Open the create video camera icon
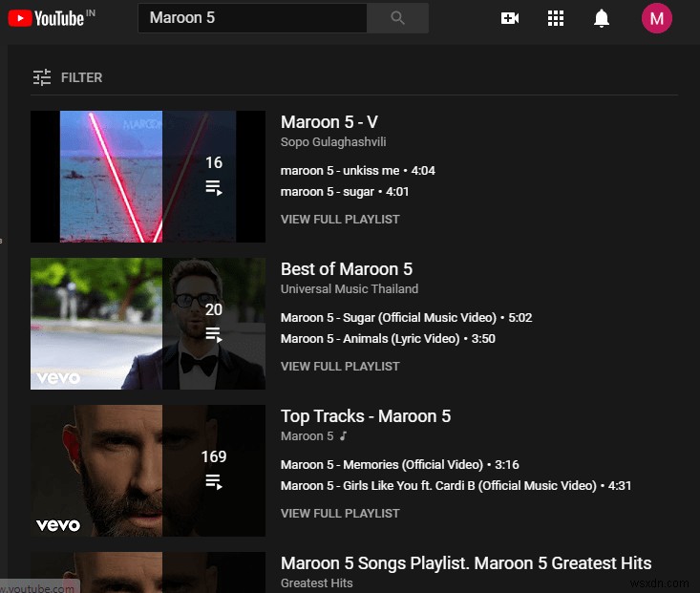Viewport: 700px width, 593px height. click(510, 18)
